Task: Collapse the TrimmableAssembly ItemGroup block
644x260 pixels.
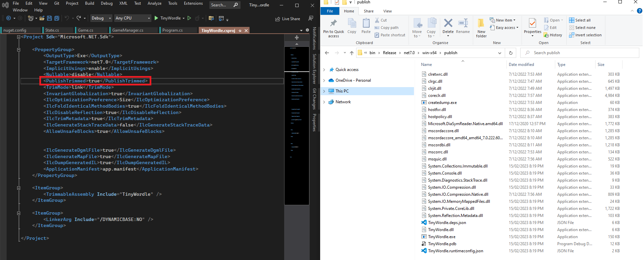Action: (18, 188)
